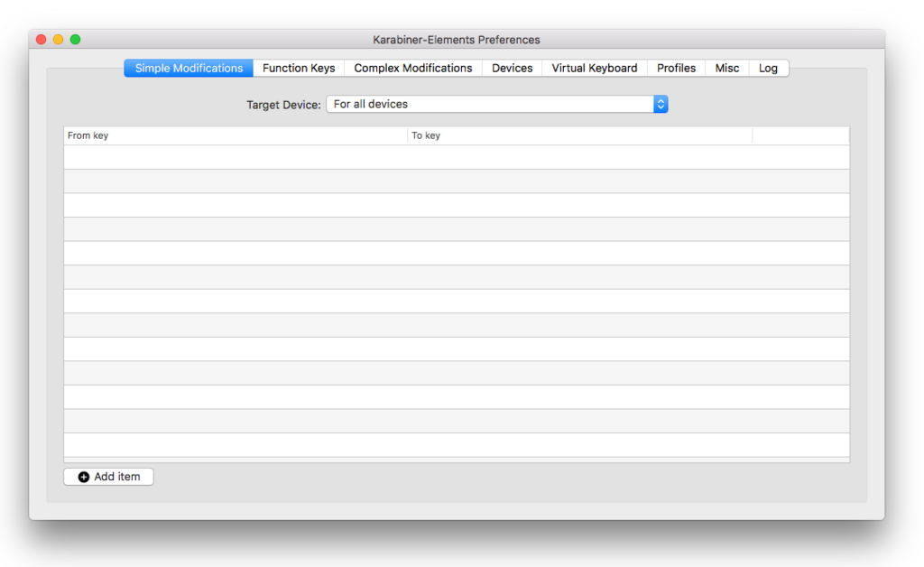Click the To key column header
Screen dimensions: 924x567
tap(580, 135)
